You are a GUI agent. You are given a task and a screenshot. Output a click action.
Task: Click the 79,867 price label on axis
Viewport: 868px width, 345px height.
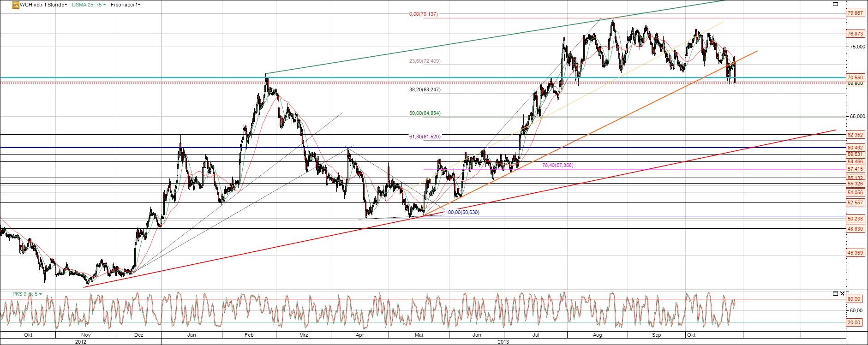point(856,13)
